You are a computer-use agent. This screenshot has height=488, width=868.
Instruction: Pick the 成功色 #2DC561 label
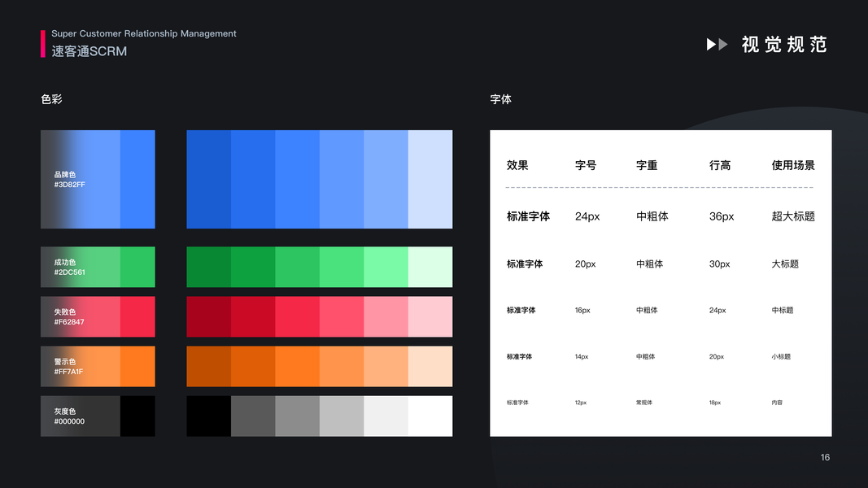(70, 268)
